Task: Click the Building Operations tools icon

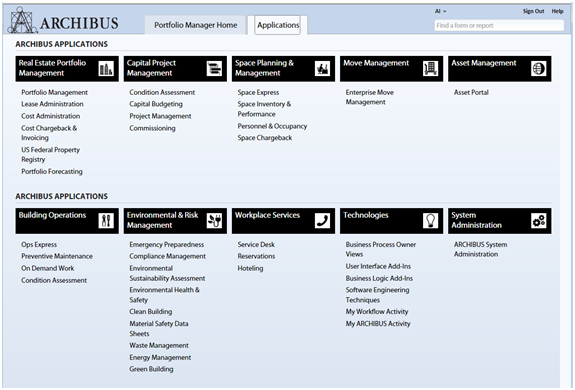Action: pos(106,221)
